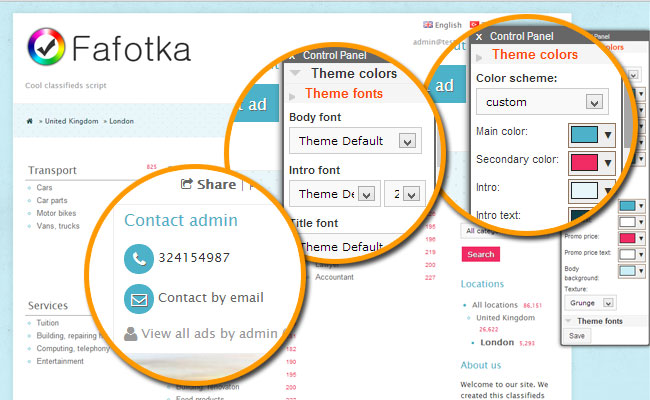Screen dimensions: 650x400
Task: Open the Car parts category
Action: point(52,200)
